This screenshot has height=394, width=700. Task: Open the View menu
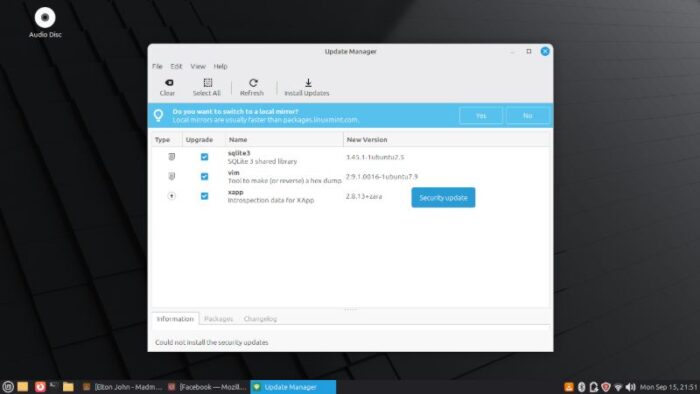point(198,66)
